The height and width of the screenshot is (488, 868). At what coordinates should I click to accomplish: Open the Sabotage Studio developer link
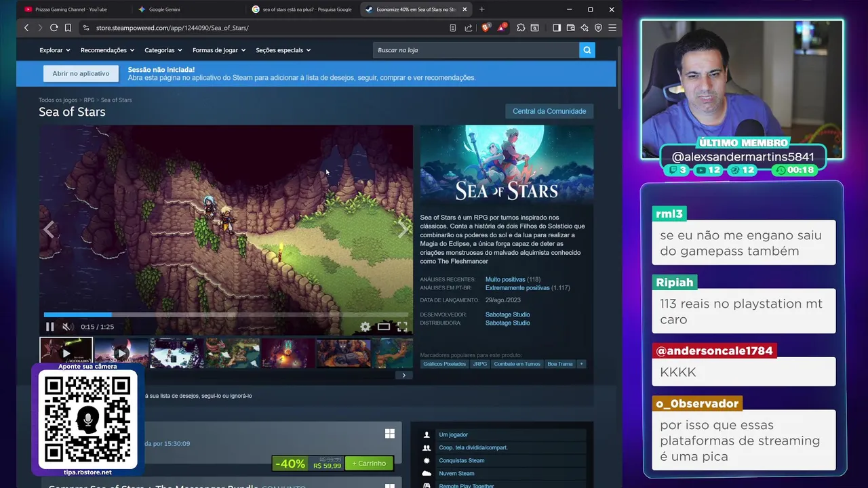(507, 314)
